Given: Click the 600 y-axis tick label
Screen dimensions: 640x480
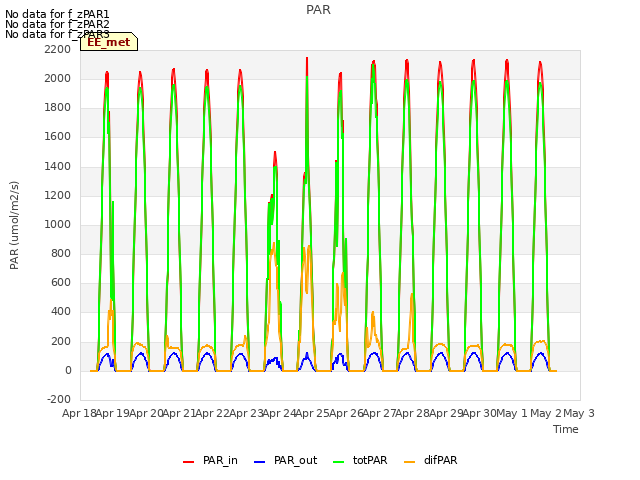Looking at the screenshot, I should click(x=61, y=282).
